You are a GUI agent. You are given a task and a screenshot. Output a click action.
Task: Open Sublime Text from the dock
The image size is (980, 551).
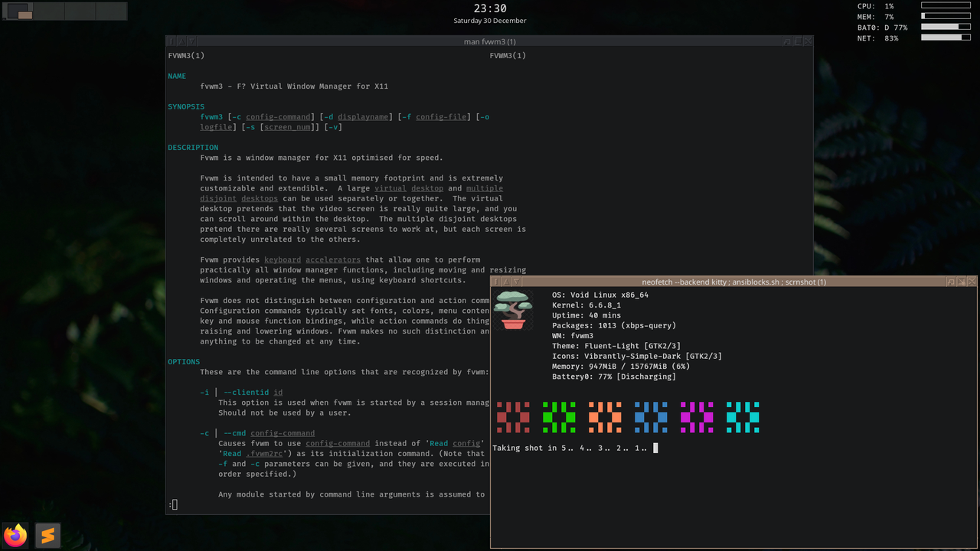pyautogui.click(x=47, y=535)
